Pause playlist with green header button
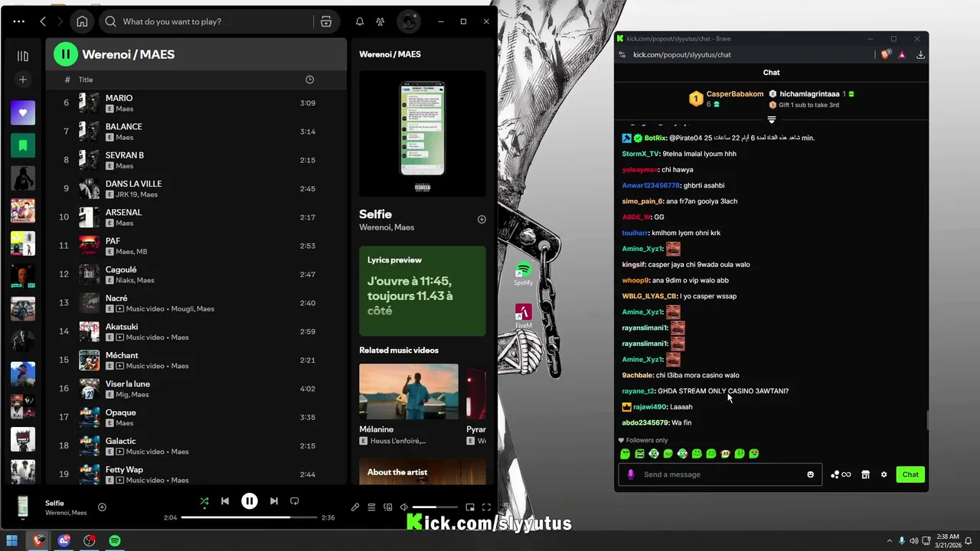Viewport: 980px width, 551px height. click(x=66, y=54)
